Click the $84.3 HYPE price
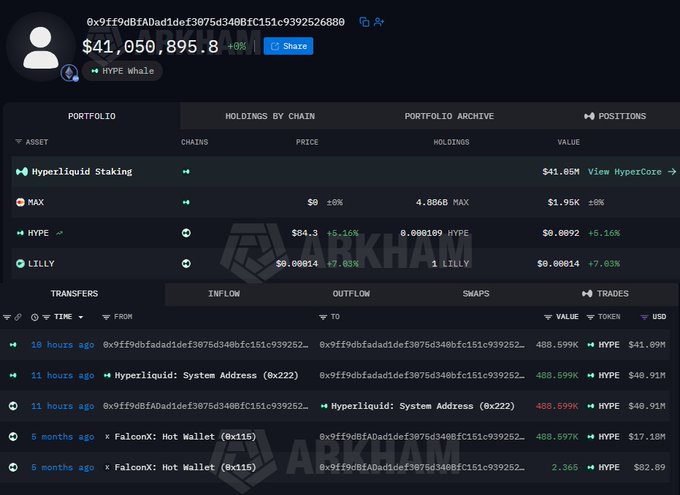The width and height of the screenshot is (680, 495). point(304,233)
